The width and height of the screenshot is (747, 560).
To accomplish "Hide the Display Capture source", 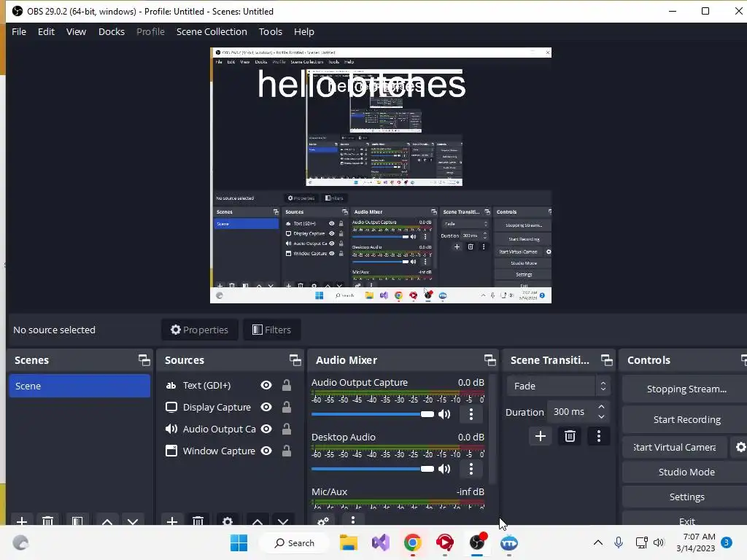I will (266, 407).
